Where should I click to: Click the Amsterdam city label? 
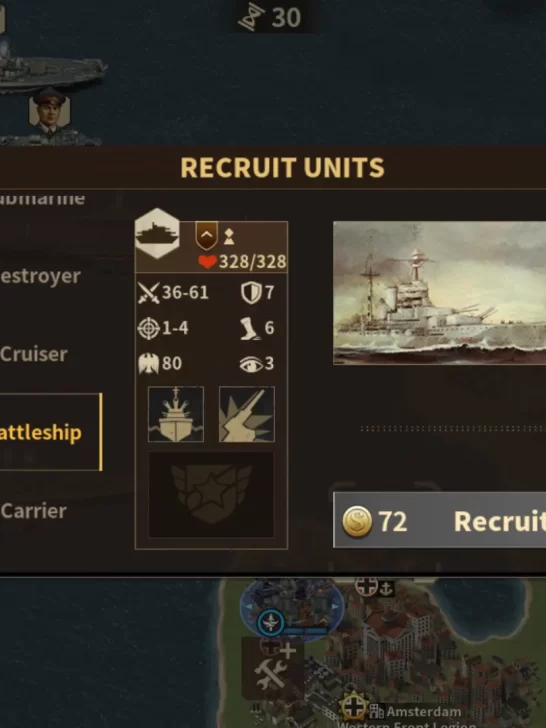click(423, 711)
